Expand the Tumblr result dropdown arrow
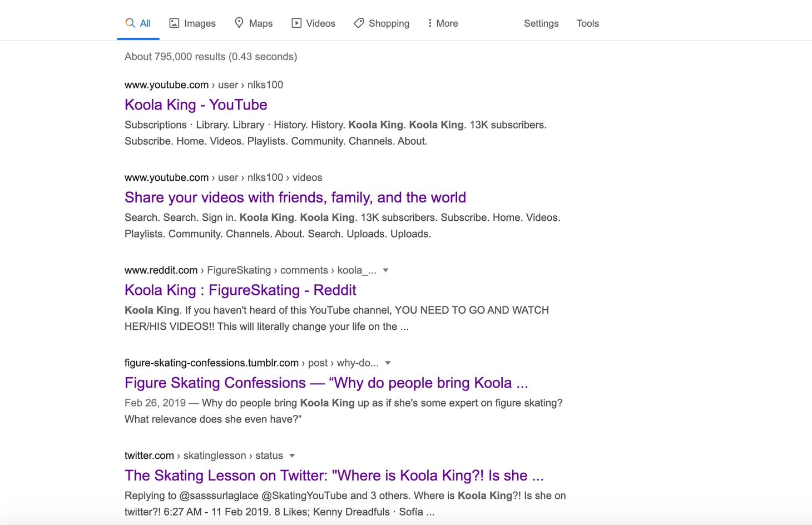This screenshot has height=525, width=812. tap(388, 363)
